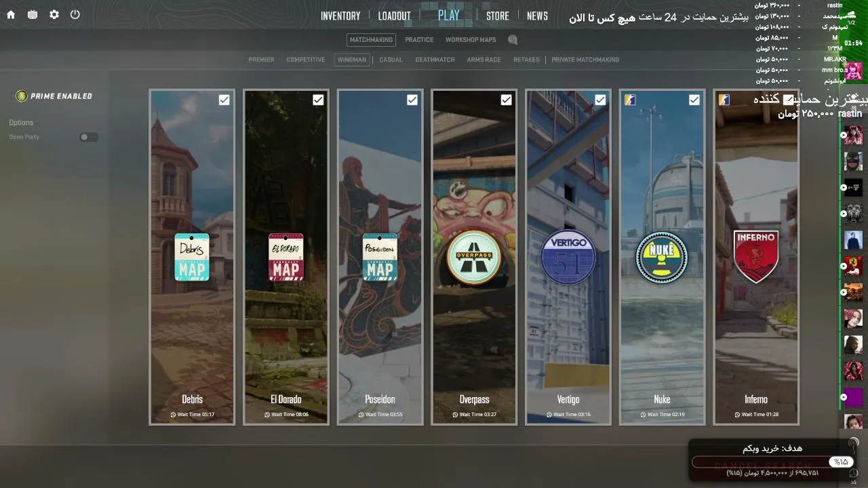The image size is (868, 488).
Task: Click the Vertigo map name label
Action: [x=568, y=399]
